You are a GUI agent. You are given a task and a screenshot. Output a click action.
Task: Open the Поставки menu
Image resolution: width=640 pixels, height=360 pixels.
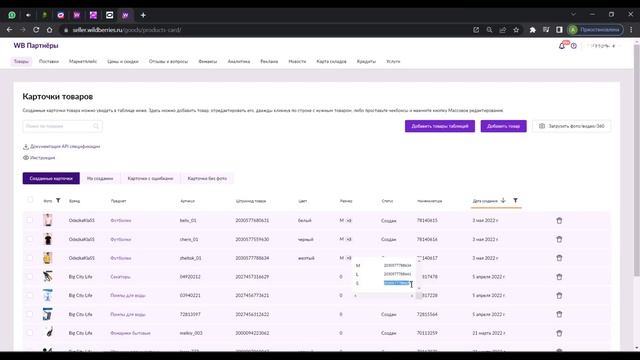coord(49,62)
